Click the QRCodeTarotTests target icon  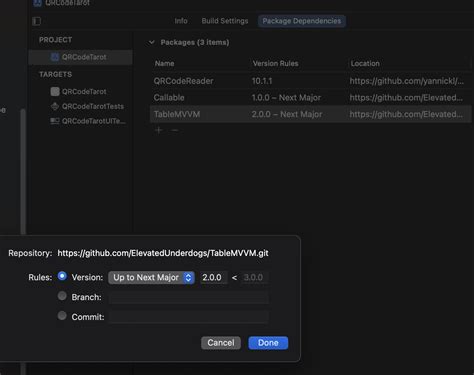[55, 106]
